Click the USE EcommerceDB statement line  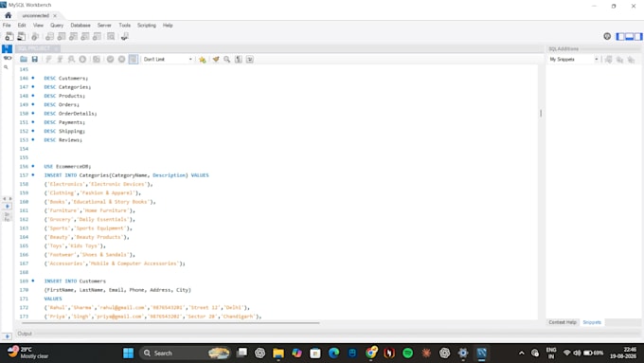click(x=67, y=167)
